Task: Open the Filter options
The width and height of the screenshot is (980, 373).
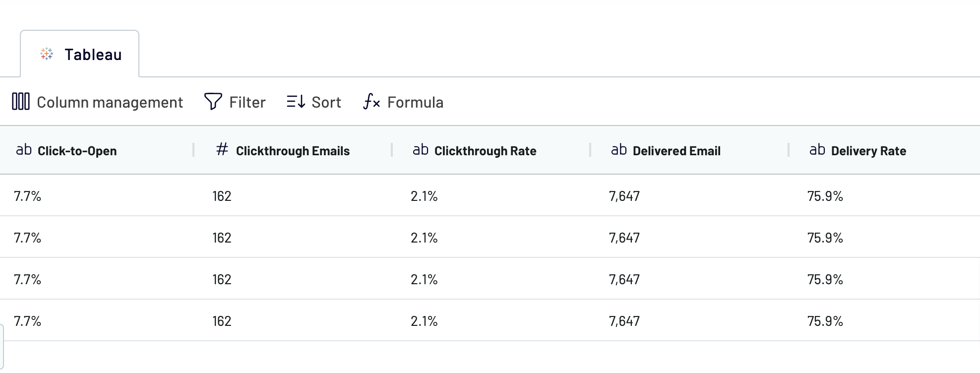Action: pos(247,102)
